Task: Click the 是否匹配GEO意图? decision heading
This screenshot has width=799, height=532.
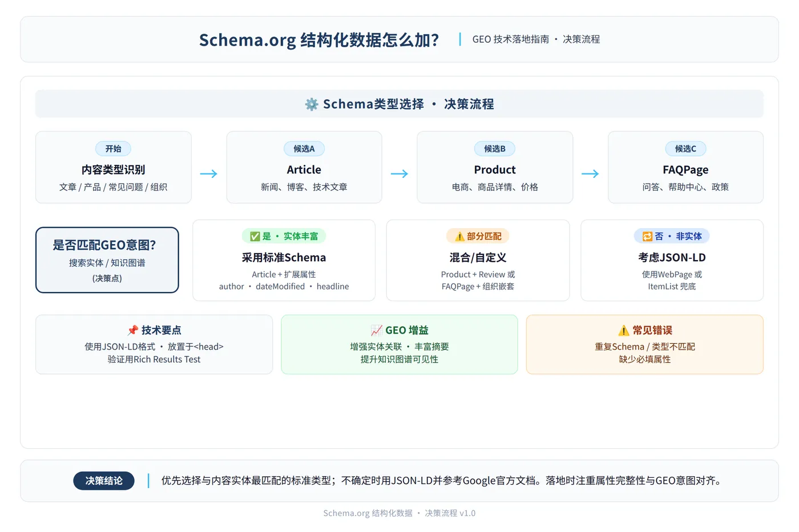Action: point(104,245)
